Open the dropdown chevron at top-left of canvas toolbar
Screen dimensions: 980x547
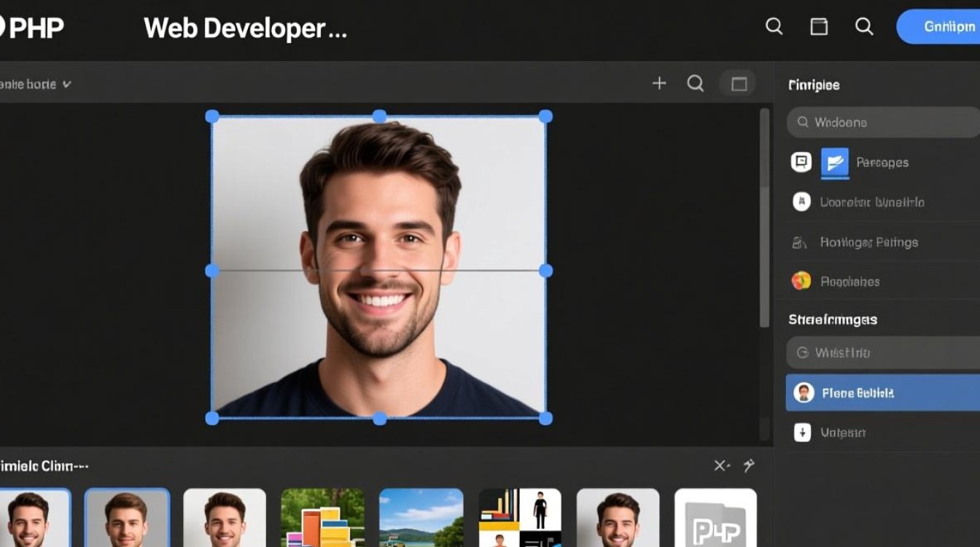[67, 84]
